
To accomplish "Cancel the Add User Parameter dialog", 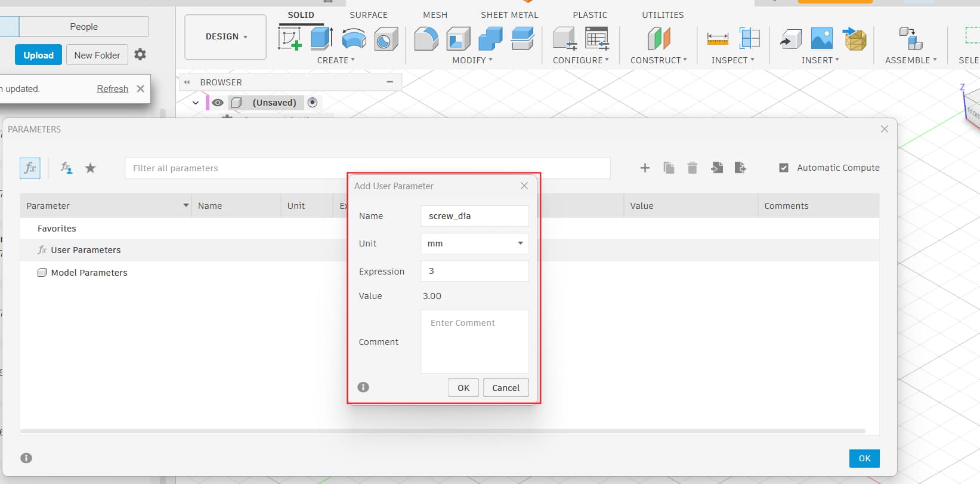I will click(x=506, y=388).
